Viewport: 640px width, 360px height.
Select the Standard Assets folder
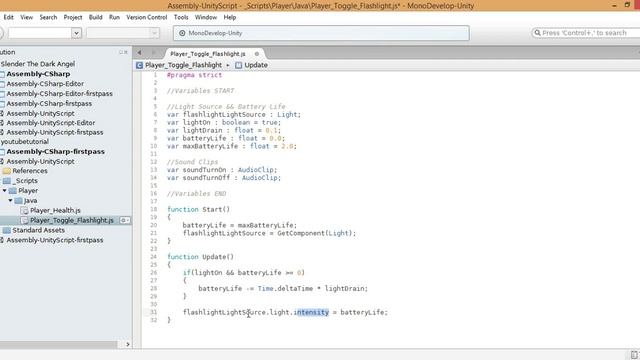pos(38,230)
